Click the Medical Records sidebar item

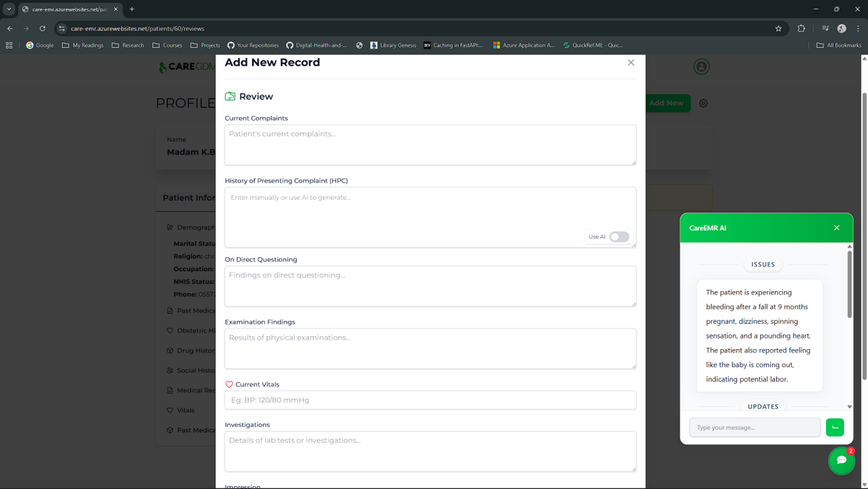191,390
